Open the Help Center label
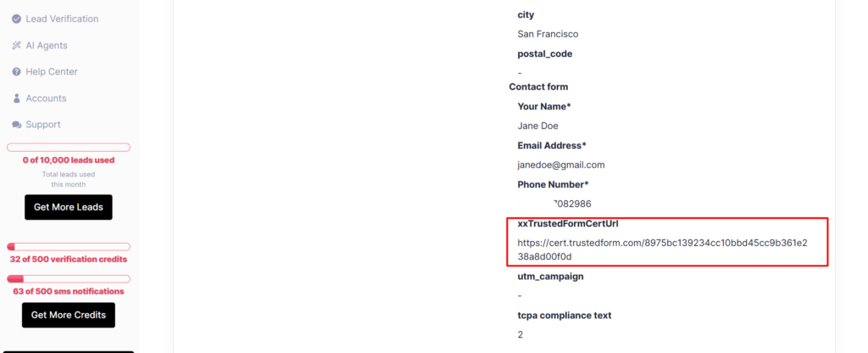 (52, 72)
